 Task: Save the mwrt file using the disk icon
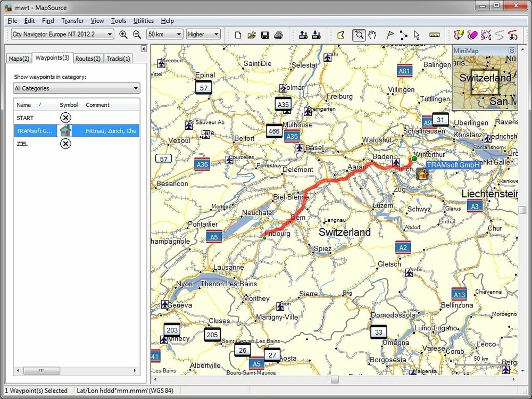click(x=265, y=35)
